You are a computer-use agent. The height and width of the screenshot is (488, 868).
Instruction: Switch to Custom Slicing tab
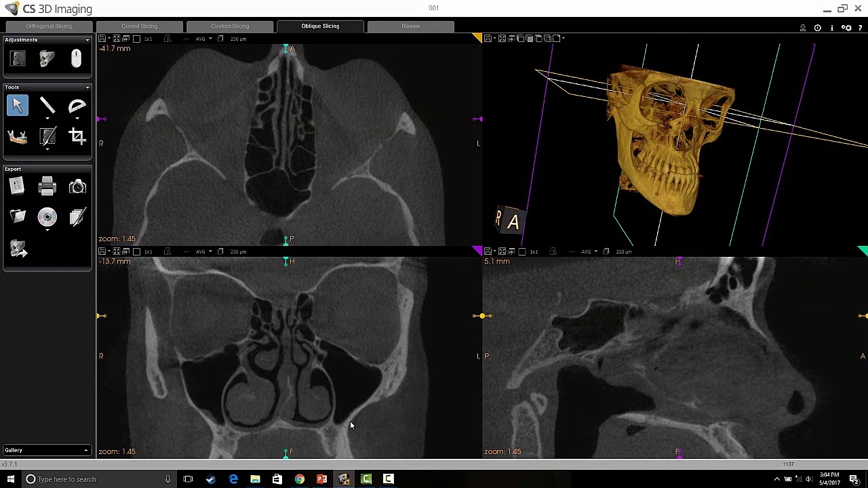(x=230, y=26)
